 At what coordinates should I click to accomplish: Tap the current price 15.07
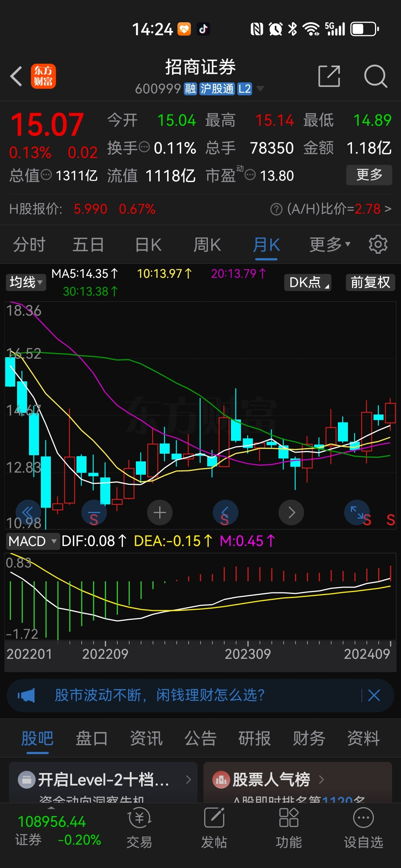point(47,125)
